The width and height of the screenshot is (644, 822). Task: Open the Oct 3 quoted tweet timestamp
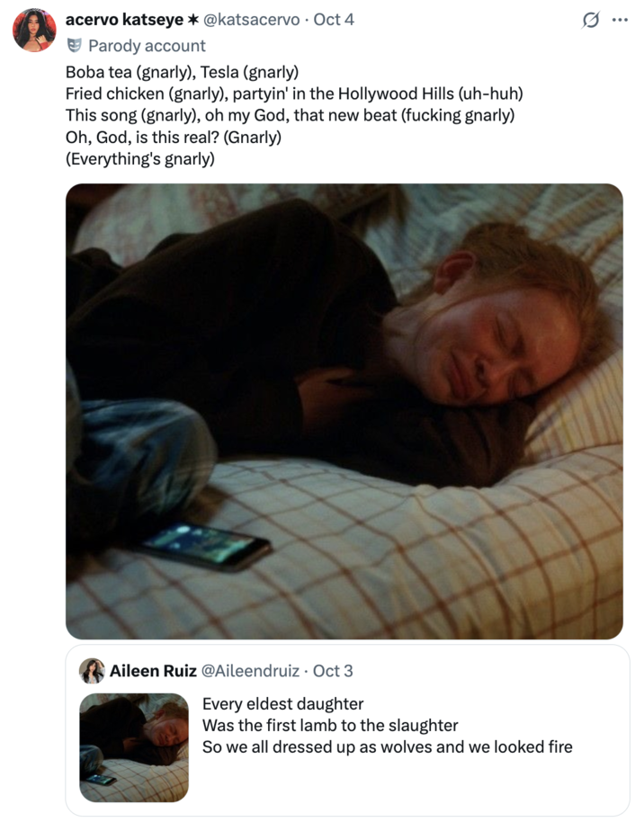pos(333,671)
